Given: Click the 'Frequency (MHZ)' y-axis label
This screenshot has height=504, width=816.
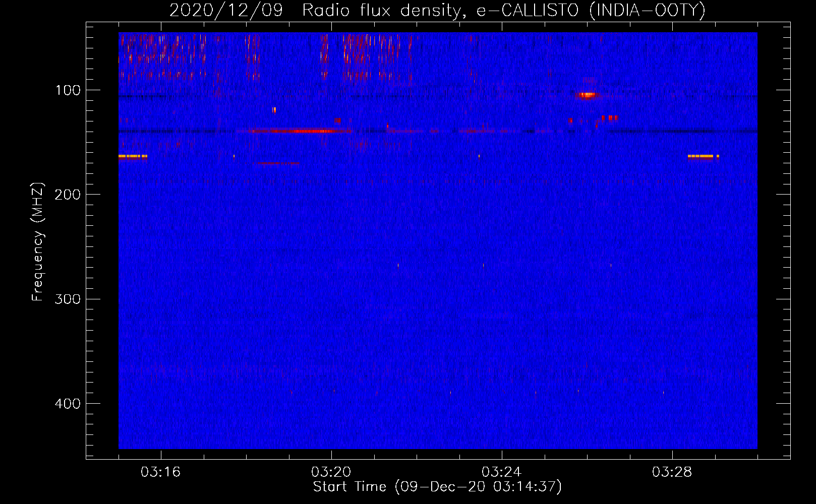Looking at the screenshot, I should coord(38,242).
